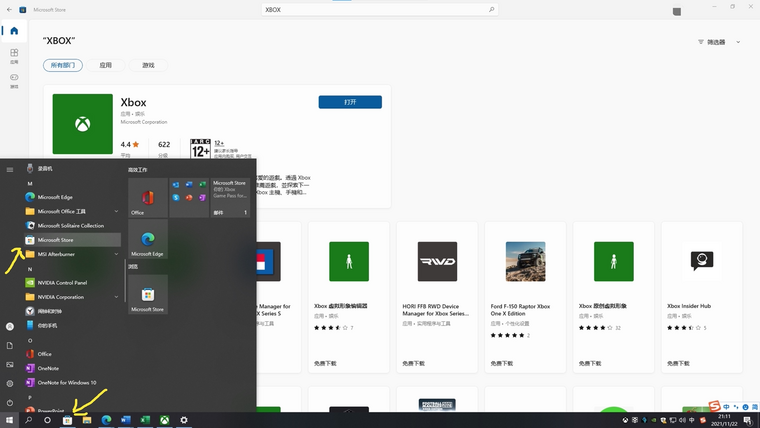Viewport: 760px width, 428px height.
Task: Click 免费下载 under Ford F-150 Raptor card
Action: click(501, 363)
